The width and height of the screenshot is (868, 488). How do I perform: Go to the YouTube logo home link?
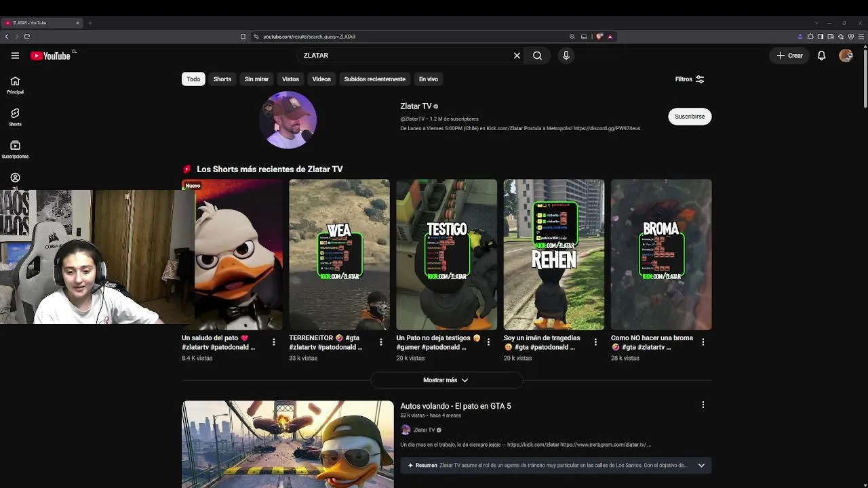(x=51, y=56)
